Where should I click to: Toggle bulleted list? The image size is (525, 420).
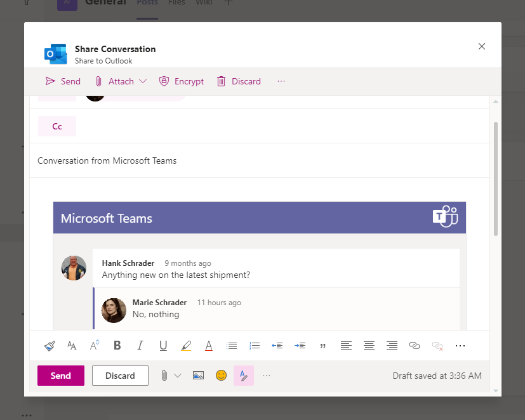[231, 346]
